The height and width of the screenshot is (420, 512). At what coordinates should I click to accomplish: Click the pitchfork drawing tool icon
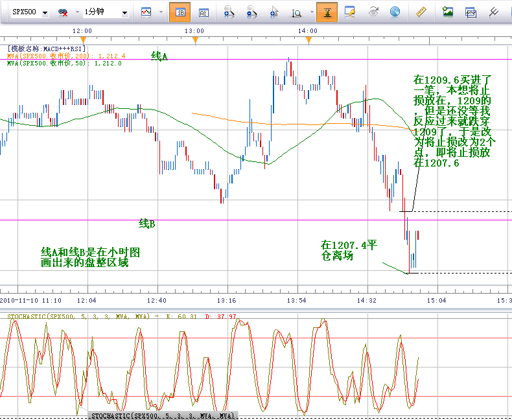click(493, 12)
